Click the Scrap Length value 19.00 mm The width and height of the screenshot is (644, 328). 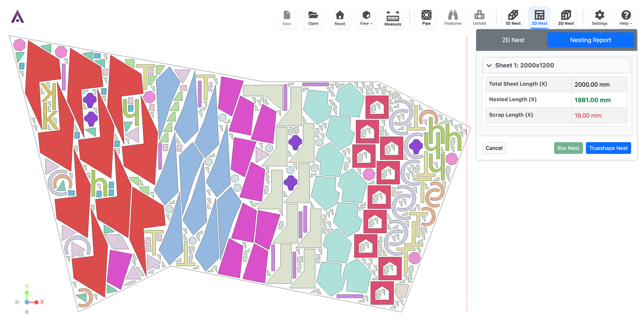pos(588,116)
